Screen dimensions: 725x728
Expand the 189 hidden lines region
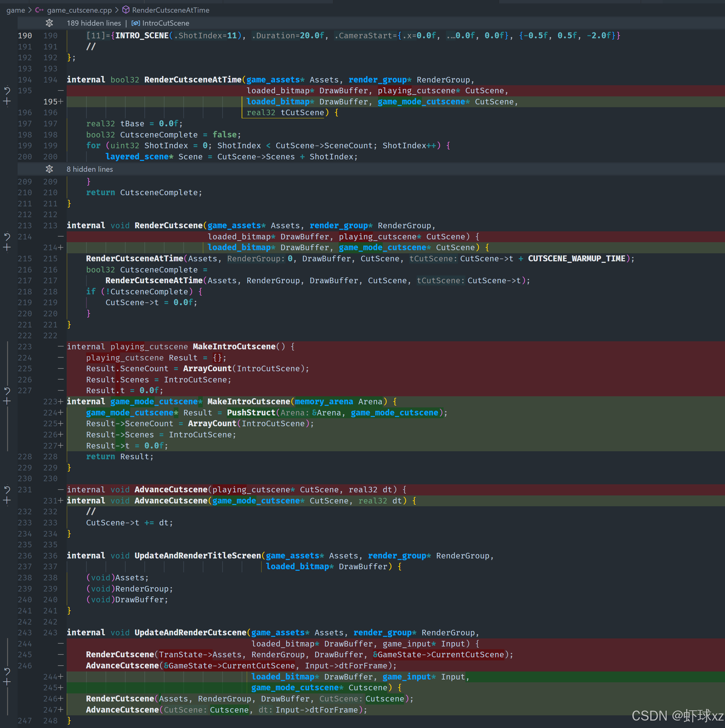49,23
